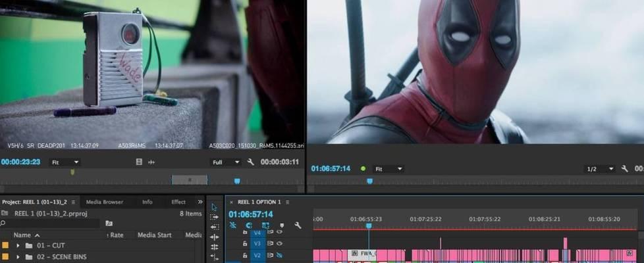The image size is (644, 263).
Task: Switch to Info tab
Action: click(147, 202)
